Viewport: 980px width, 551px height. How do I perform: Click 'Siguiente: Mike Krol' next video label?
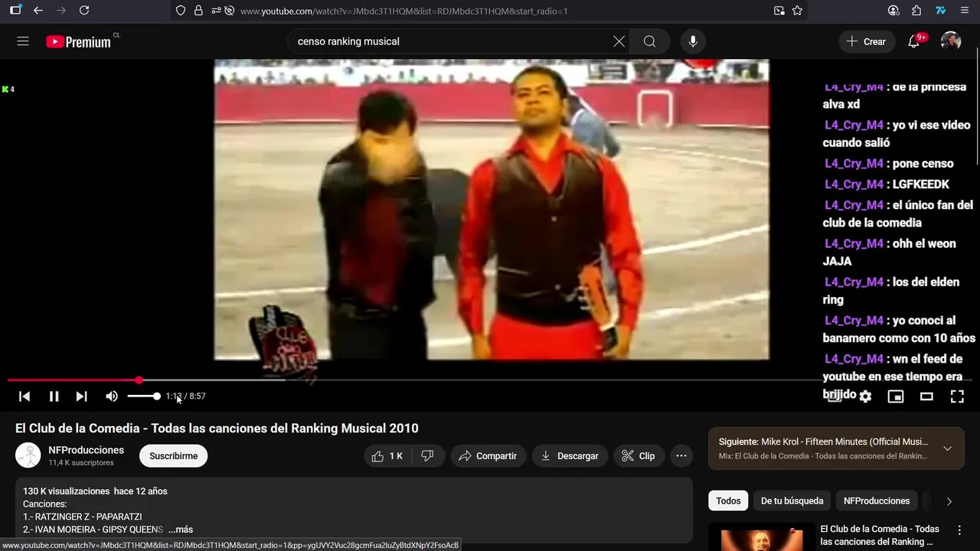tap(822, 442)
